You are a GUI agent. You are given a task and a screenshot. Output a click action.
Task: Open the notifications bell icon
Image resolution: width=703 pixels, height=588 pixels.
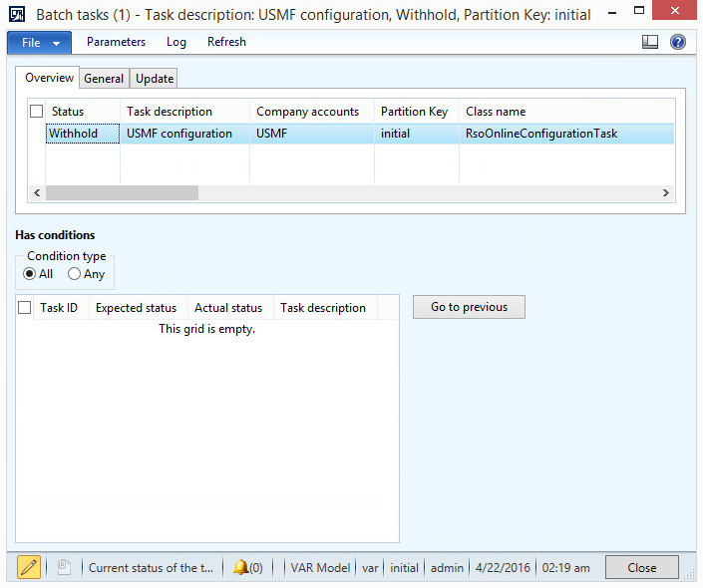click(x=240, y=567)
